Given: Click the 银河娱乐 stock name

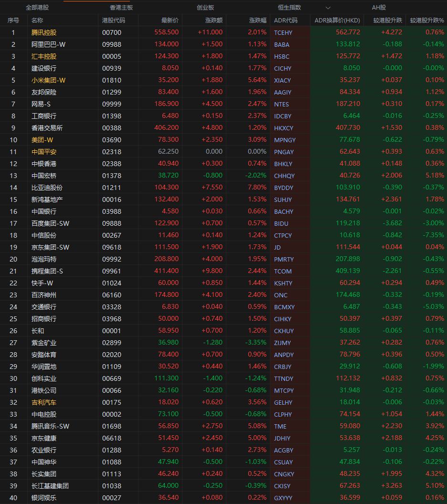Looking at the screenshot, I should (44, 498).
